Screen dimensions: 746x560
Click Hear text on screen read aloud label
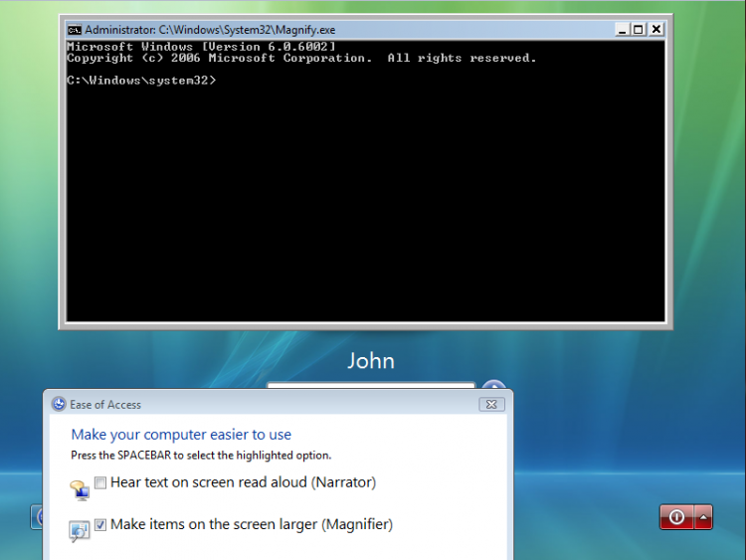(243, 482)
